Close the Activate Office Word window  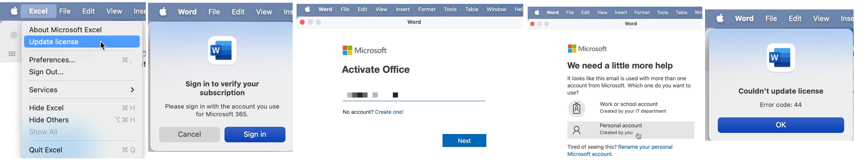point(302,22)
